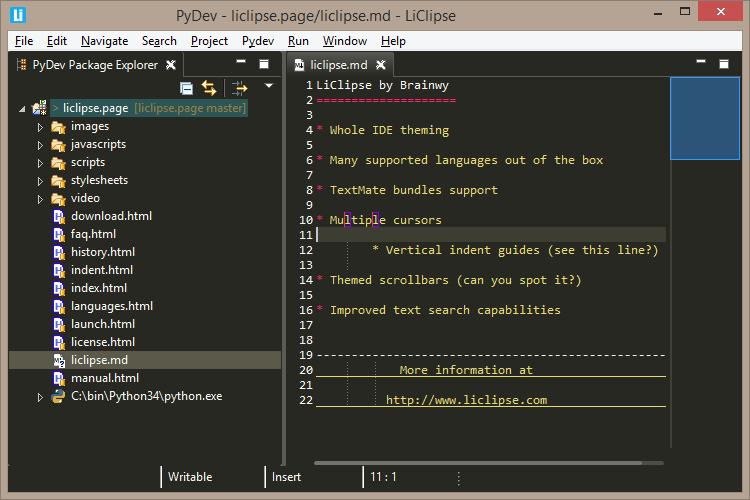Image resolution: width=750 pixels, height=500 pixels.
Task: Click the Focus on Active Task icon
Action: [240, 88]
